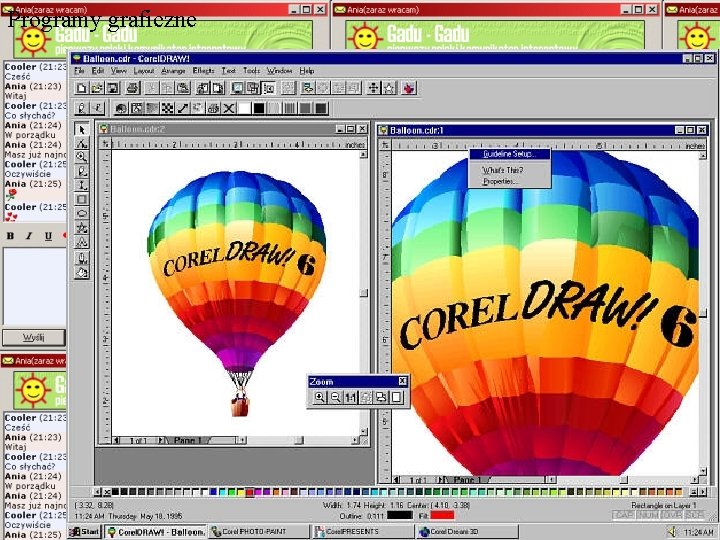Click the Start button on taskbar
This screenshot has width=720, height=540.
pyautogui.click(x=84, y=532)
